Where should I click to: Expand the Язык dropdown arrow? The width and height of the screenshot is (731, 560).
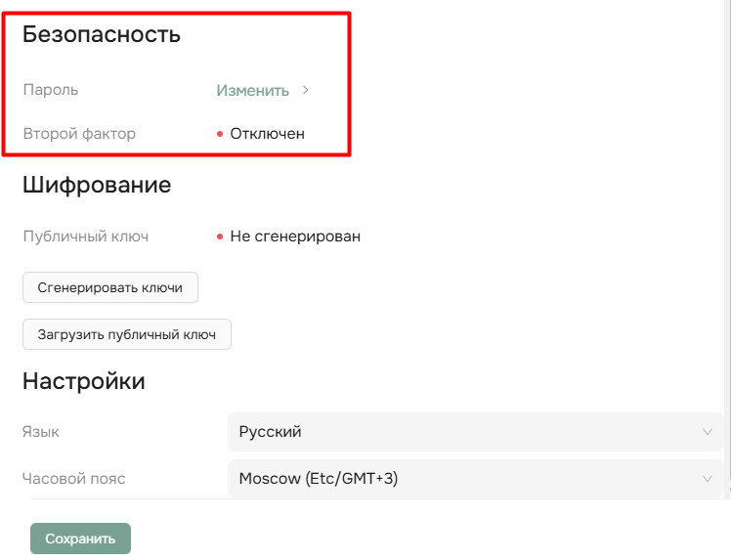point(708,431)
